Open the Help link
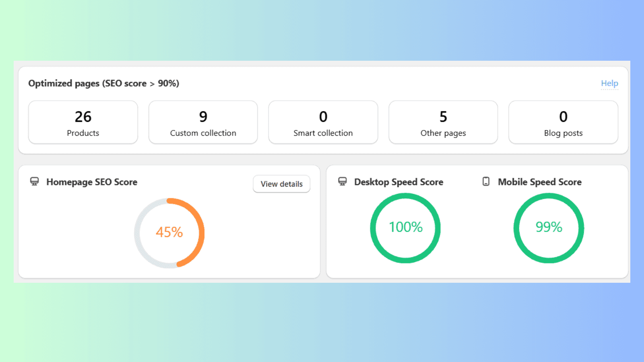Image resolution: width=644 pixels, height=362 pixels. click(x=609, y=83)
